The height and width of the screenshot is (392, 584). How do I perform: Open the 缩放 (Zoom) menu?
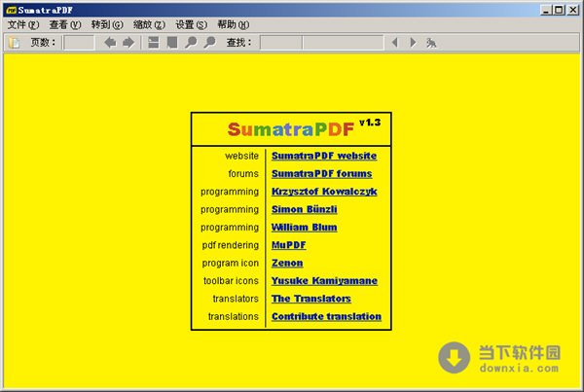click(x=149, y=24)
